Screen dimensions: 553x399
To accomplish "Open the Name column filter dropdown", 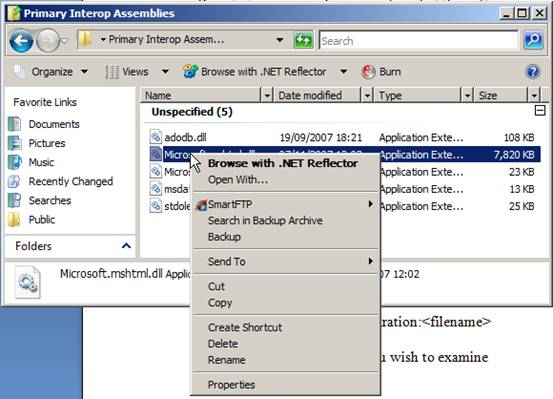I will 267,95.
